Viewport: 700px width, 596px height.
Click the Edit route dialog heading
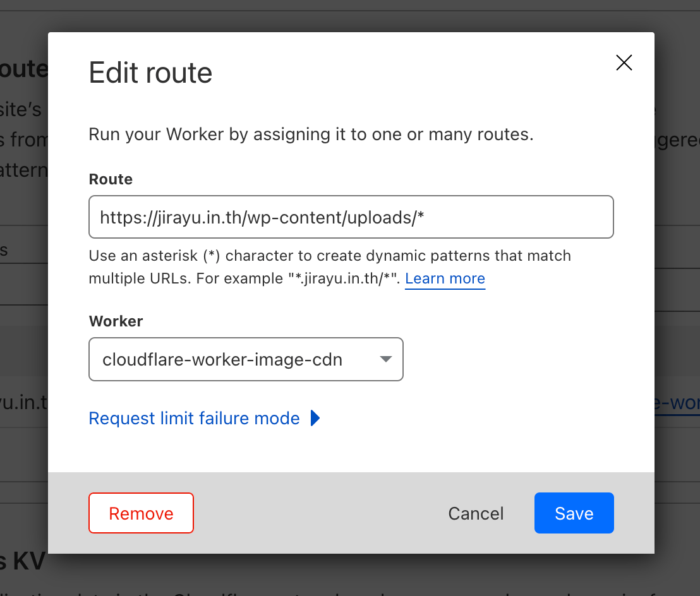pos(150,73)
